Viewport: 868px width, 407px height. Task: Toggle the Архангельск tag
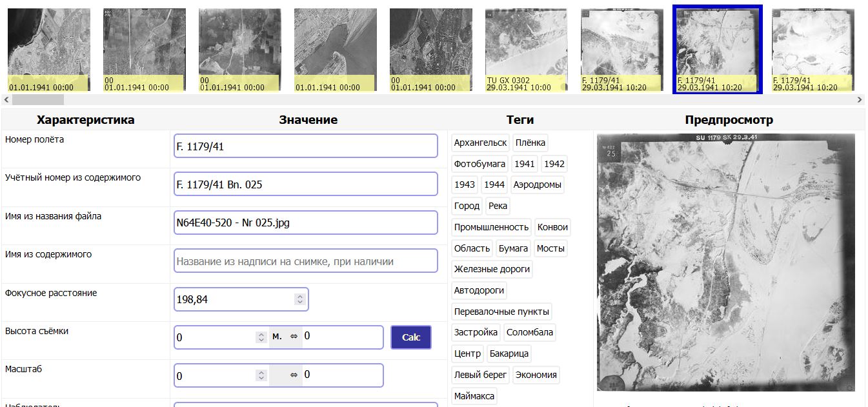[480, 143]
